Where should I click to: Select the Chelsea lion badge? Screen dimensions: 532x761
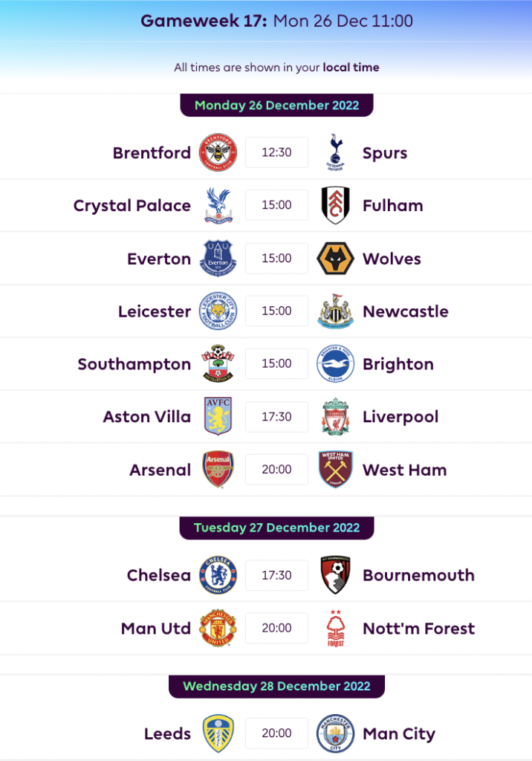coord(218,574)
